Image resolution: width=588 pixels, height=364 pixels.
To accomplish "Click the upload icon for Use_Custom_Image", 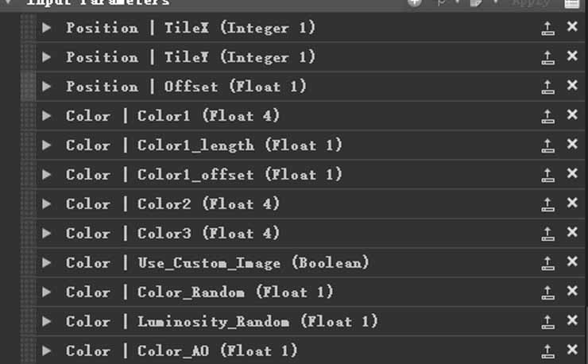I will [x=547, y=263].
